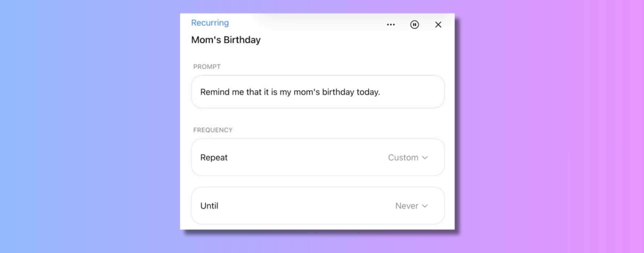
Task: Click the chevron beside Never
Action: coord(425,206)
